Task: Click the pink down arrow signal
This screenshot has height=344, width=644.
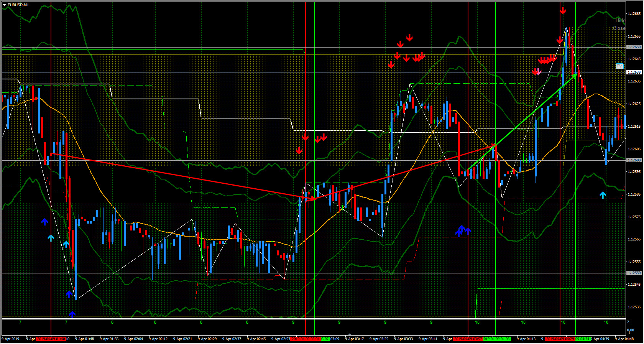Action: pyautogui.click(x=539, y=71)
